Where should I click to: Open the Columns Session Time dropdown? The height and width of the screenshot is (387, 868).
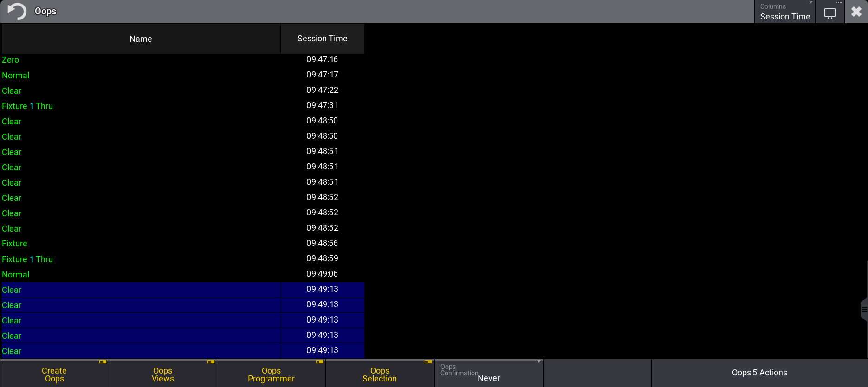[784, 12]
